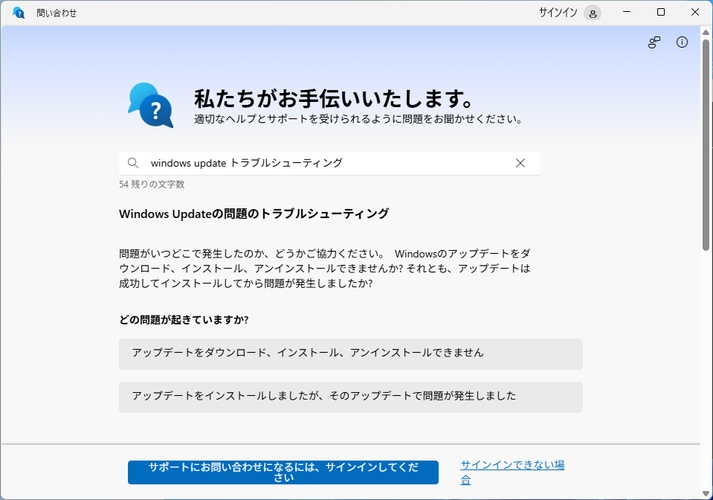The image size is (713, 500).
Task: Clear the search text with the X icon
Action: point(520,163)
